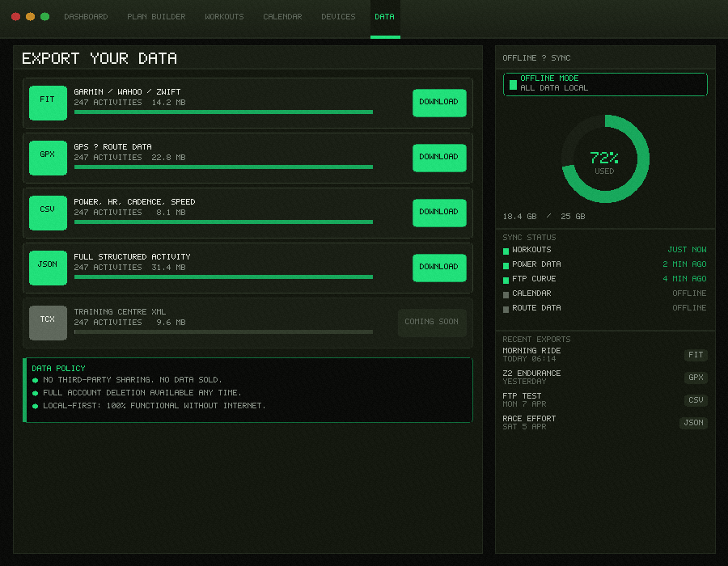Click the GPX badge on Z2 Endurance
This screenshot has width=728, height=566.
(x=696, y=378)
